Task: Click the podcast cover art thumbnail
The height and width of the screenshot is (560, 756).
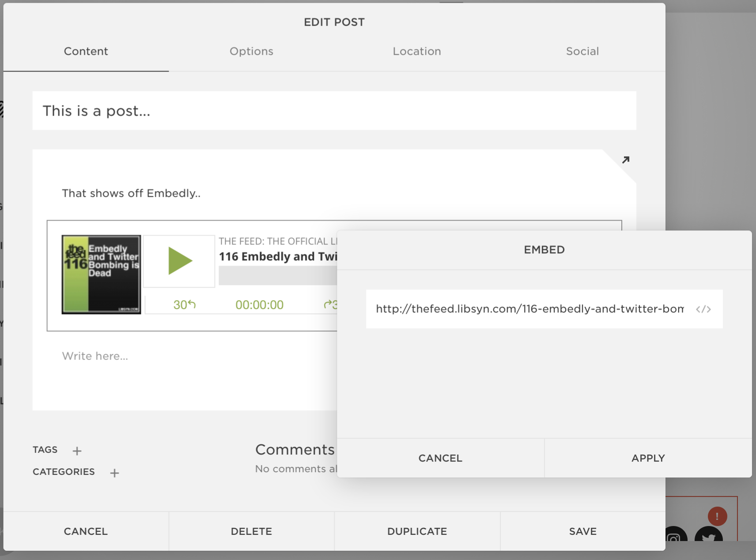Action: tap(102, 274)
